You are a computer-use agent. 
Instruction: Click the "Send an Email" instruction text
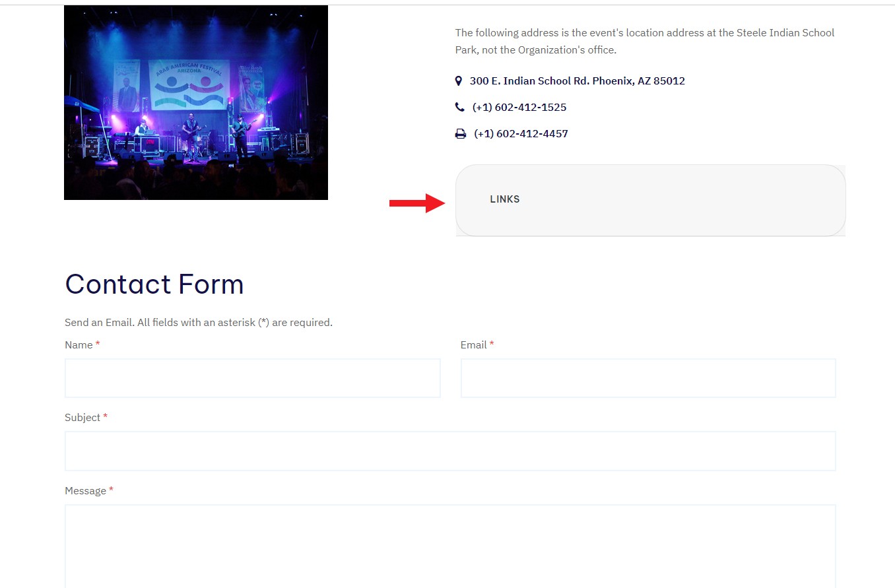click(x=198, y=323)
